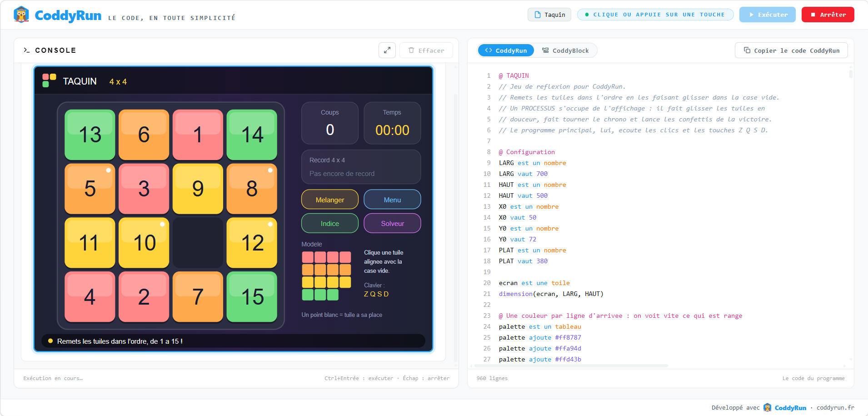Click the CONSOLE terminal prompt icon
868x416 pixels.
point(26,50)
